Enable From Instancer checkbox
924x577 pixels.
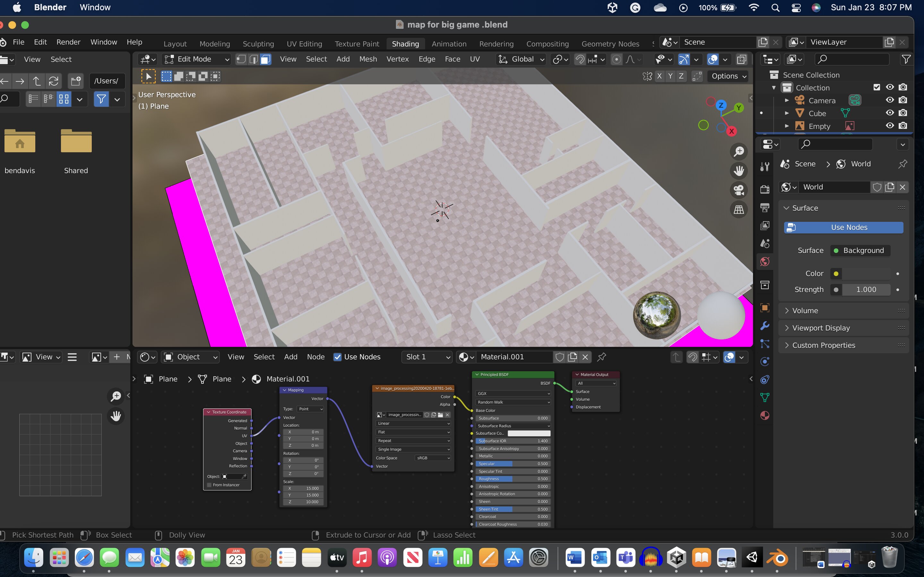209,485
